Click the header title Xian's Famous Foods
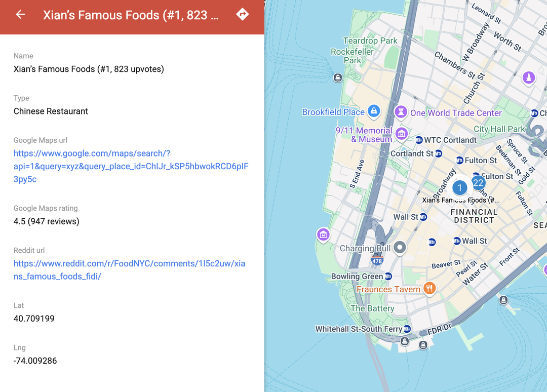Image resolution: width=547 pixels, height=392 pixels. click(131, 15)
